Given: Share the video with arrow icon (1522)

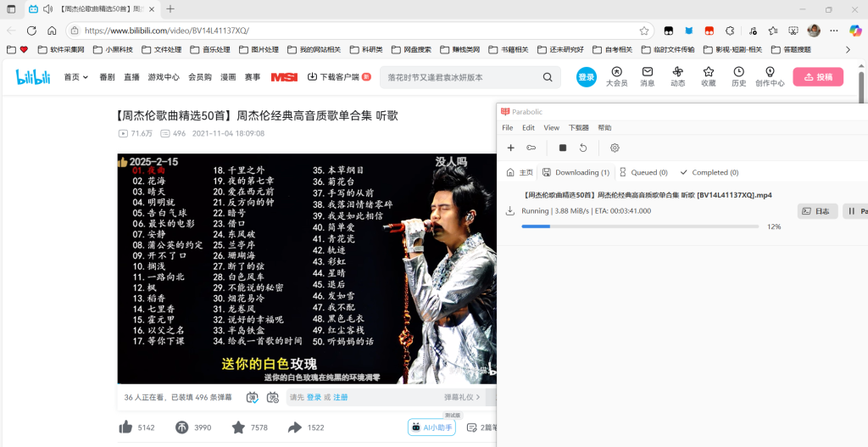Looking at the screenshot, I should (x=295, y=427).
